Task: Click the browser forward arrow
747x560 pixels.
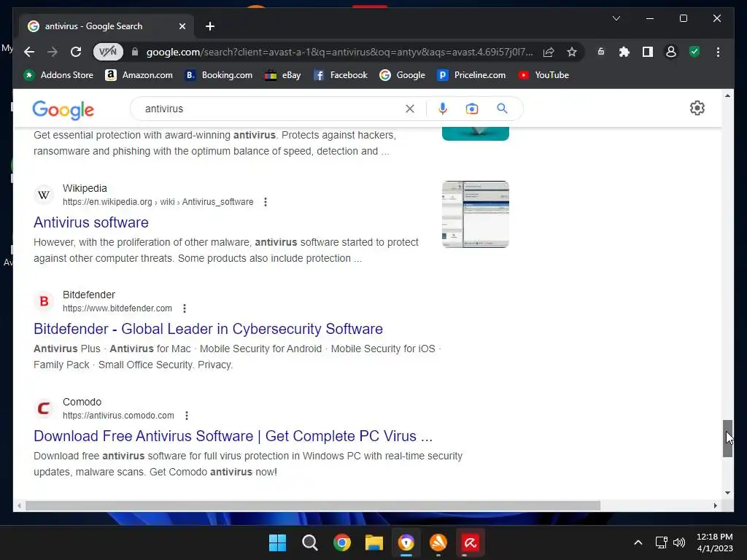Action: pos(53,52)
